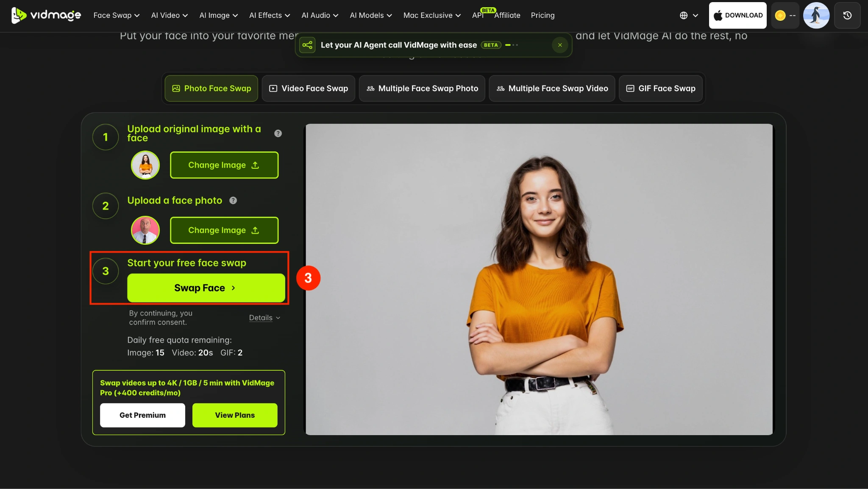Click Change Image for face photo
This screenshot has width=868, height=489.
(224, 230)
